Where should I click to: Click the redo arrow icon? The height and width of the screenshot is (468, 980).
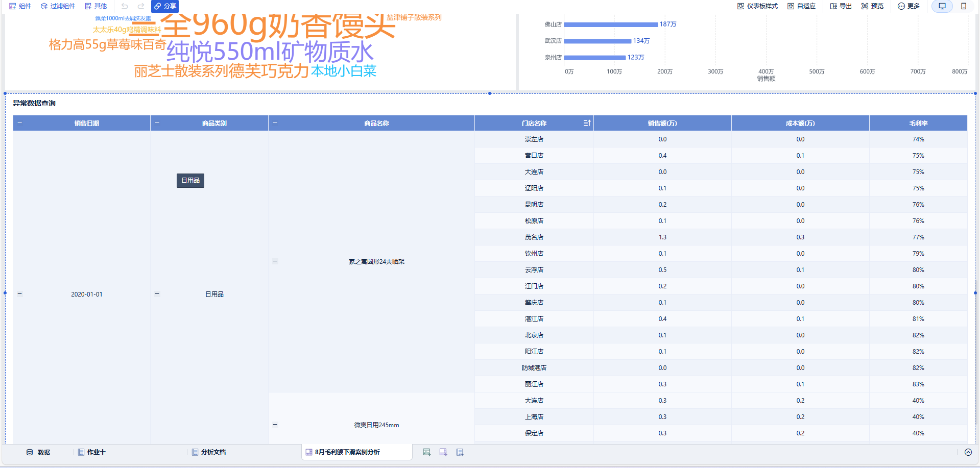[x=141, y=6]
